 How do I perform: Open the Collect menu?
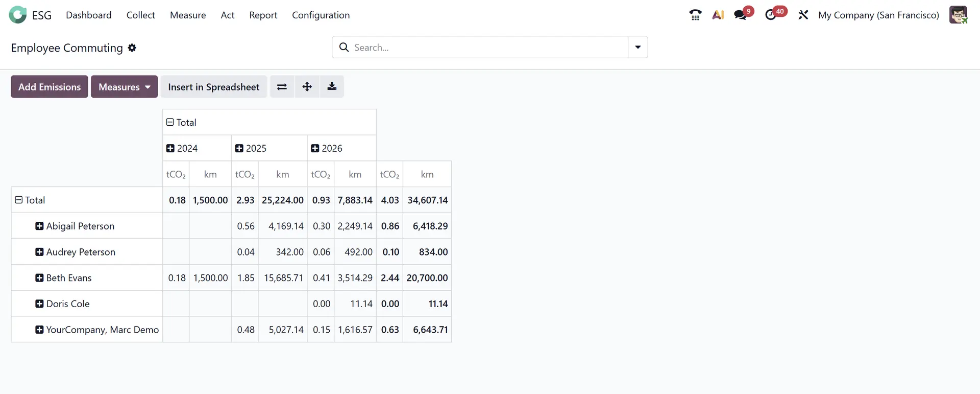pyautogui.click(x=140, y=15)
